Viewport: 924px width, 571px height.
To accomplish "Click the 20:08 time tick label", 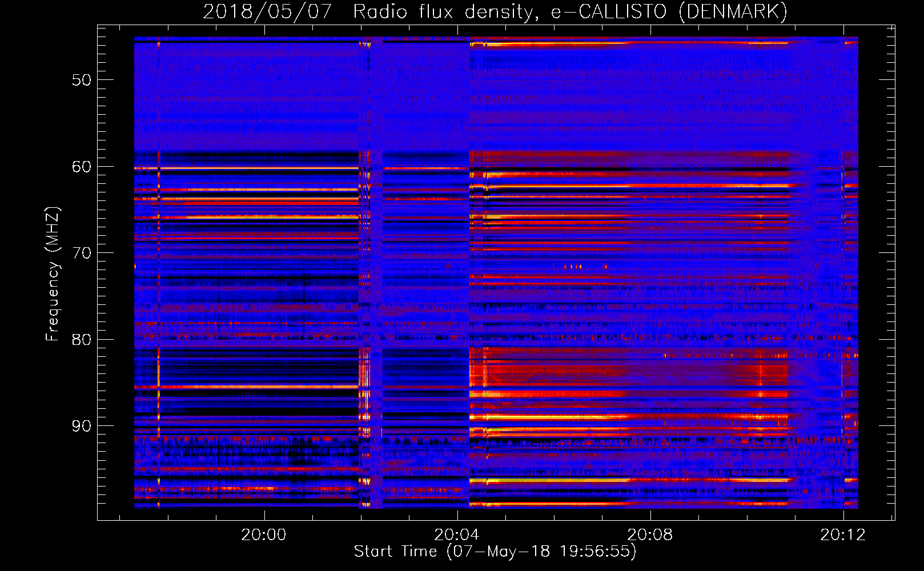I will click(650, 535).
